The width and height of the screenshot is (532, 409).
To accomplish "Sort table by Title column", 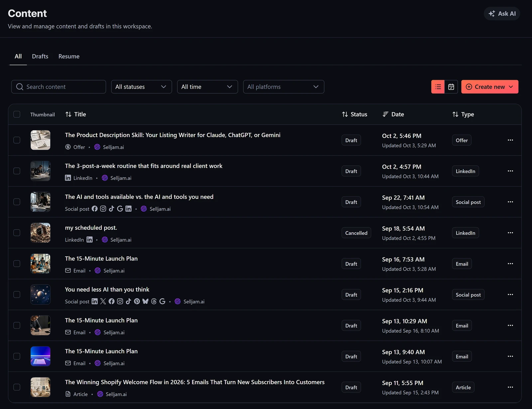I will pyautogui.click(x=76, y=114).
